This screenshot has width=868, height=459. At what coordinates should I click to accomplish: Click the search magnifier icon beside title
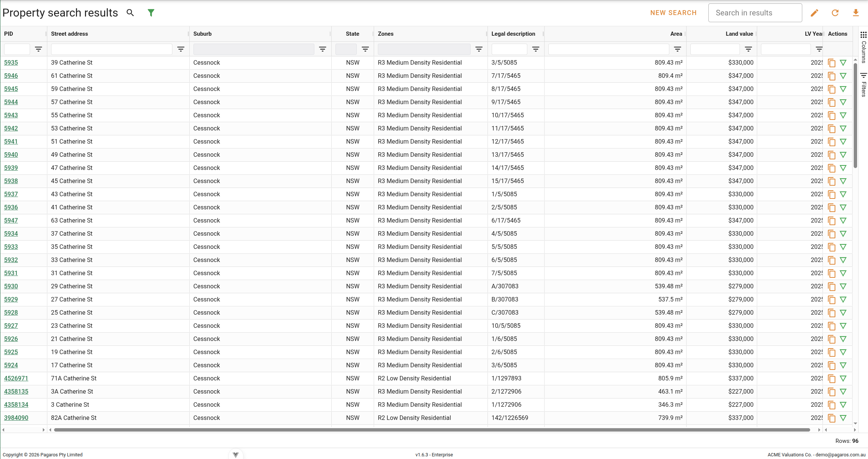(130, 13)
